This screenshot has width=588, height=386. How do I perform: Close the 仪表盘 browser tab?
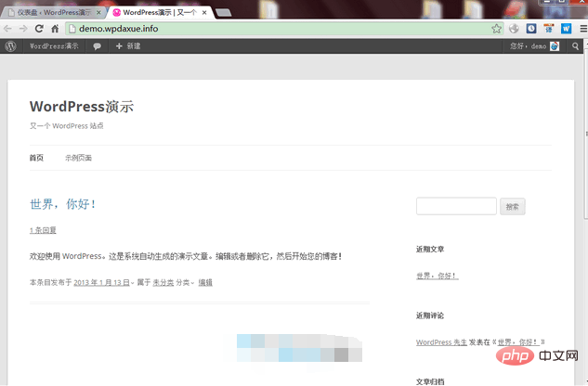[98, 12]
